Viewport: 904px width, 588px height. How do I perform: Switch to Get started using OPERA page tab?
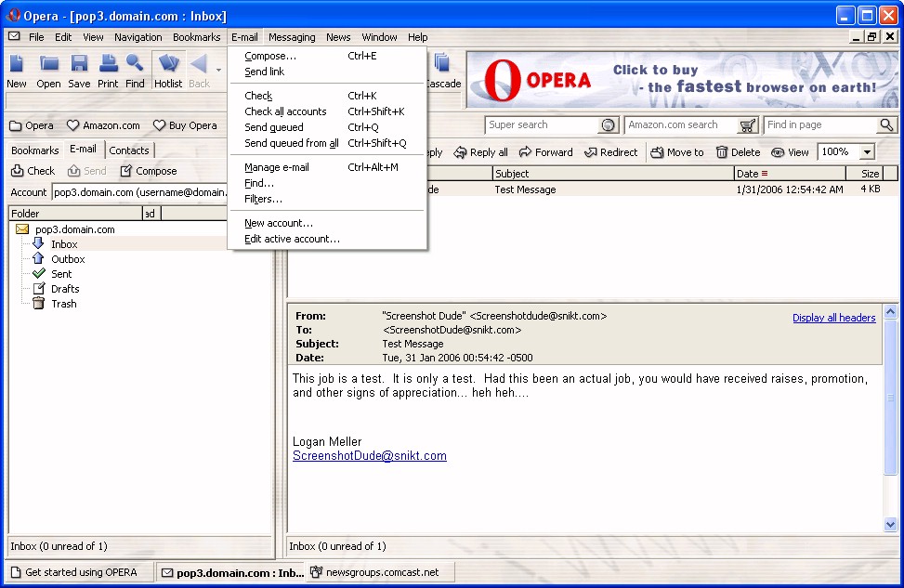81,572
